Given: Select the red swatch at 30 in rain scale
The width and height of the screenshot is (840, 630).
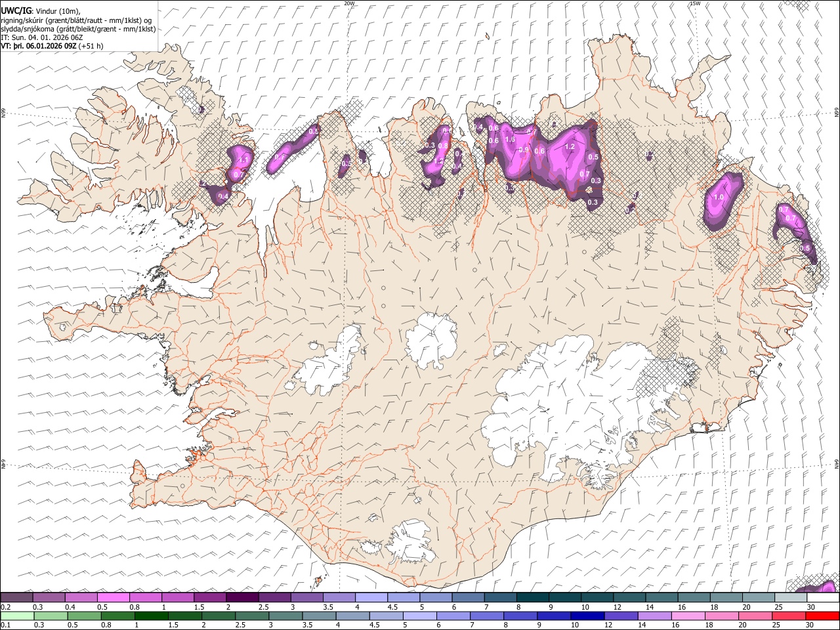Looking at the screenshot, I should (822, 616).
